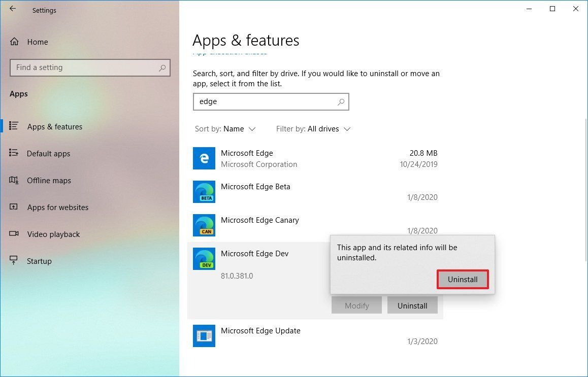The image size is (588, 377).
Task: Click the Video playback camera icon
Action: coord(14,234)
